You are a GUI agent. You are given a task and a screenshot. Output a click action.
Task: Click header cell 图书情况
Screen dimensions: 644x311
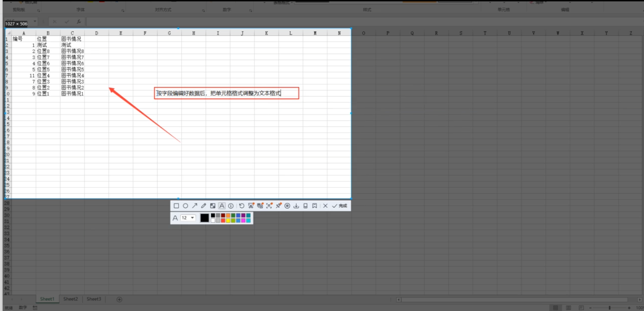71,39
